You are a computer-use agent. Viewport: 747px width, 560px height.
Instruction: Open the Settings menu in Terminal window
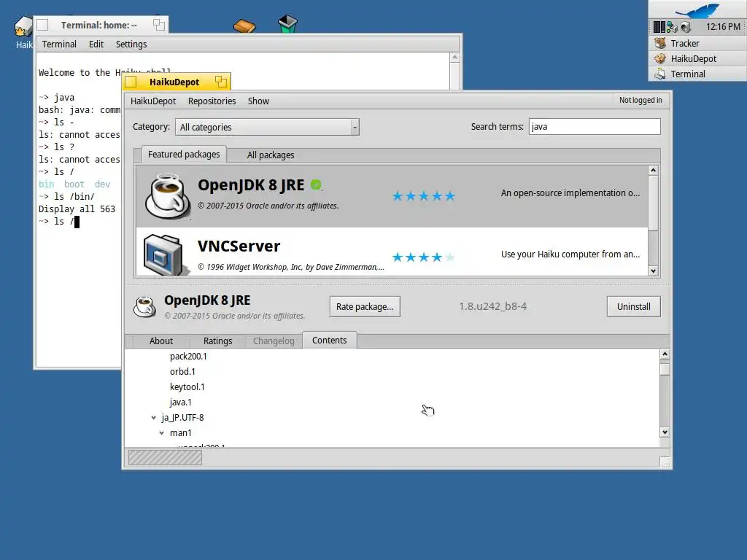pyautogui.click(x=131, y=44)
